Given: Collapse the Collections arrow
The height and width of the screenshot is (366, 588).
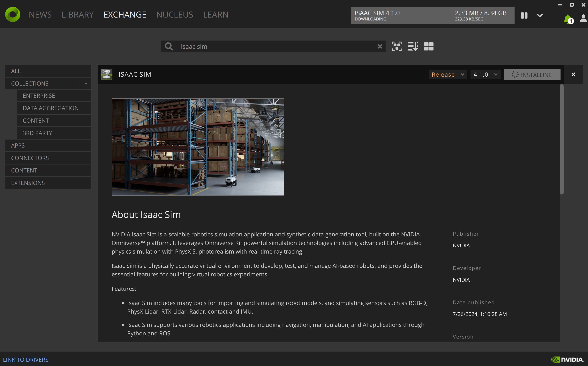Looking at the screenshot, I should click(86, 84).
